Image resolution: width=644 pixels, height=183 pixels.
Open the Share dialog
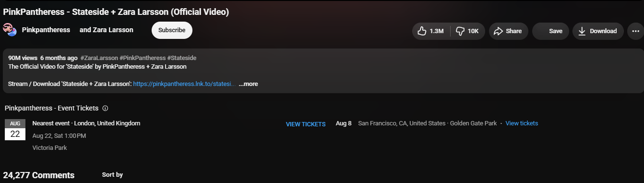(x=508, y=31)
